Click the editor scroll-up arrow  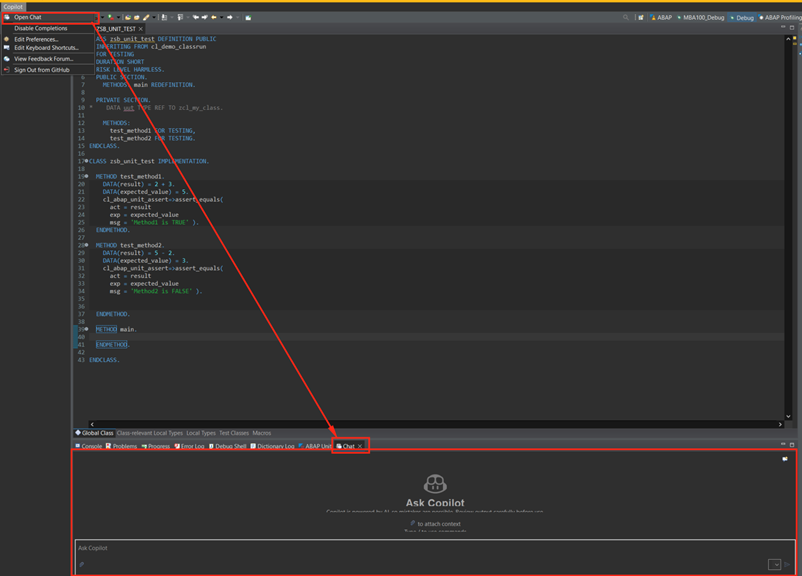(788, 39)
